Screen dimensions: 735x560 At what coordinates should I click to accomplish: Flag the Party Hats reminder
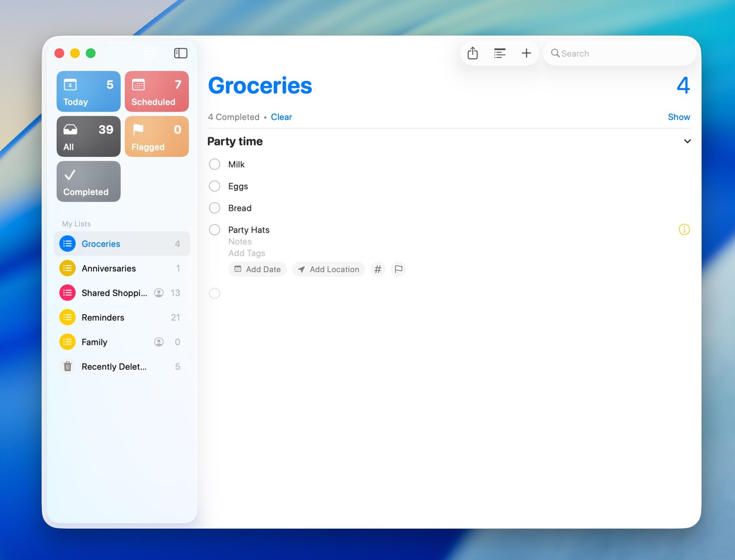pos(398,269)
